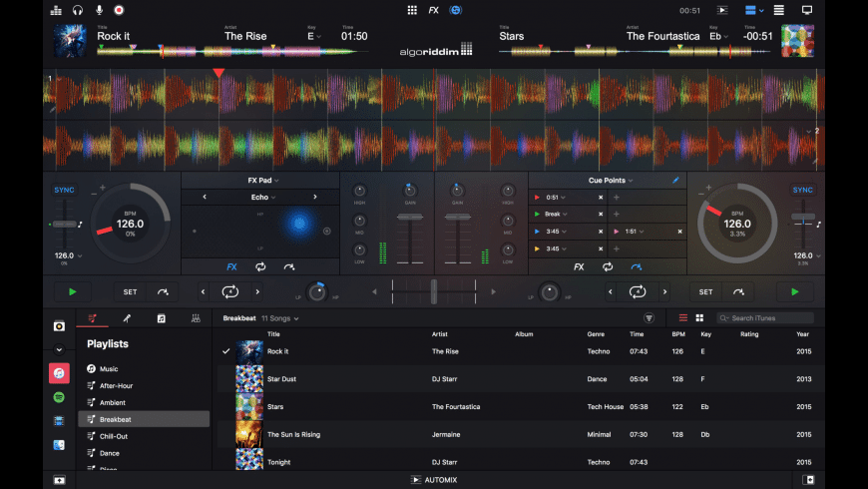Click the microphone icon
The height and width of the screenshot is (489, 868).
pos(99,10)
